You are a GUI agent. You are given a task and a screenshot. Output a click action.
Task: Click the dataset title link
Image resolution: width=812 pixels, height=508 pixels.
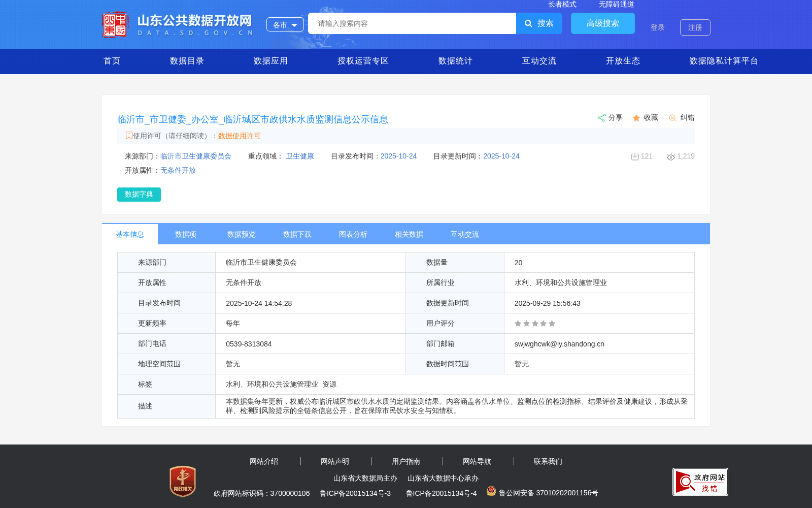(253, 119)
